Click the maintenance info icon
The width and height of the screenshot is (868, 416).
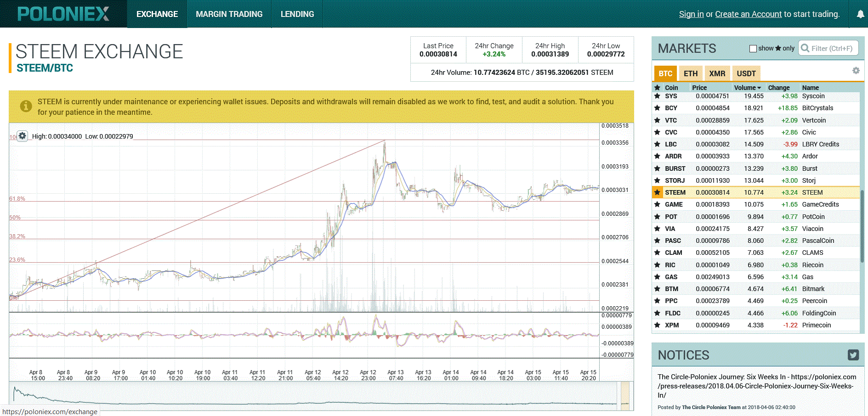(26, 106)
